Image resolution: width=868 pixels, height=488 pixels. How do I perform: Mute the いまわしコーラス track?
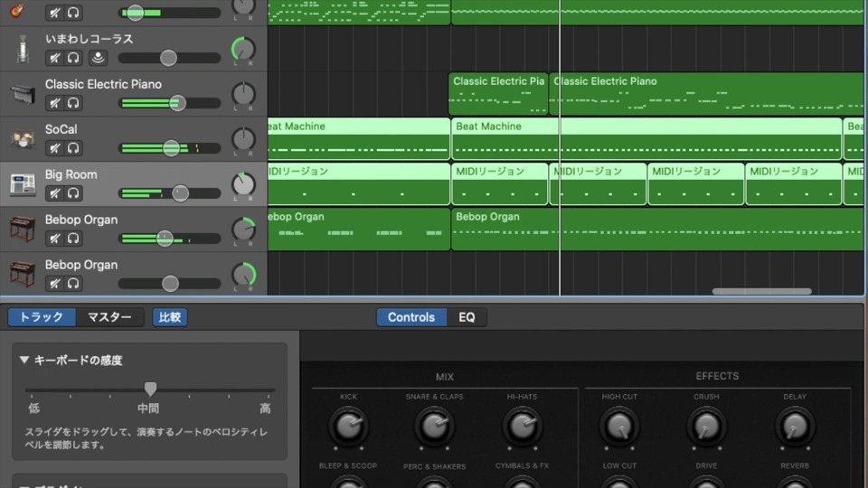tap(54, 58)
